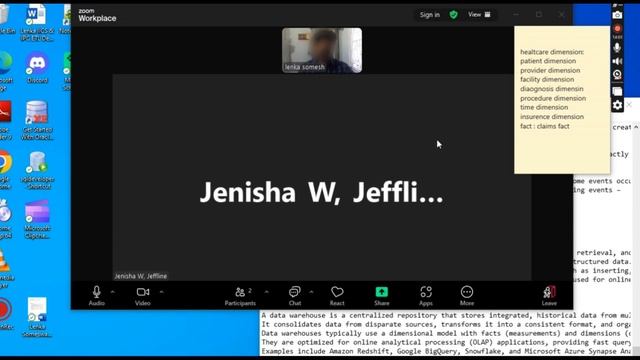This screenshot has width=640, height=360.
Task: Expand the arrow next to Participants
Action: (x=267, y=292)
